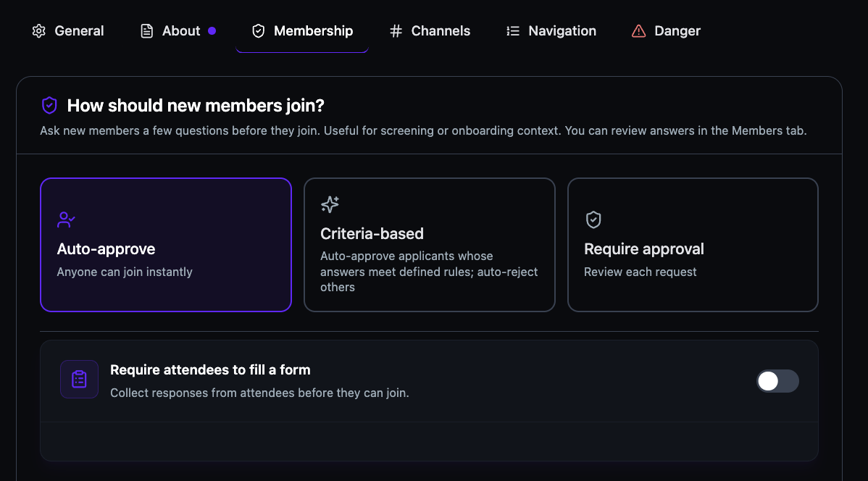Click the 'How should new members join?' heading

pyautogui.click(x=196, y=105)
